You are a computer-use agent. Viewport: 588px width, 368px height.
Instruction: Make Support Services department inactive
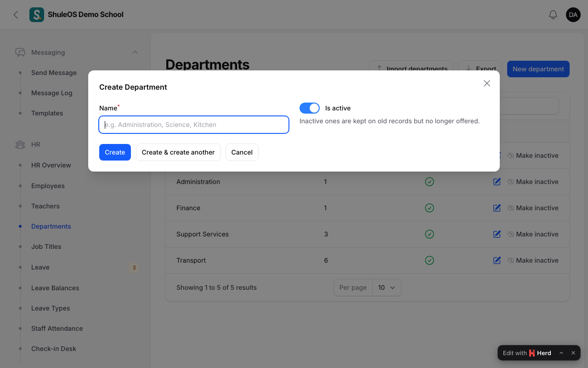point(533,234)
